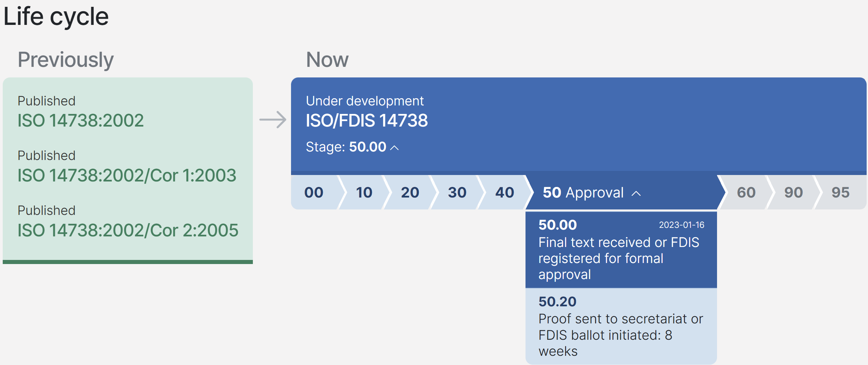The height and width of the screenshot is (365, 868).
Task: Select stage 00 in the lifecycle bar
Action: click(313, 192)
